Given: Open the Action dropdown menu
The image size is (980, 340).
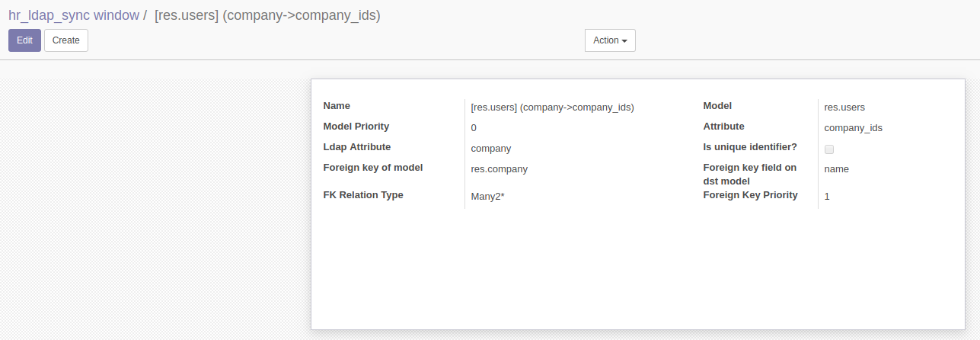Looking at the screenshot, I should click(x=609, y=40).
